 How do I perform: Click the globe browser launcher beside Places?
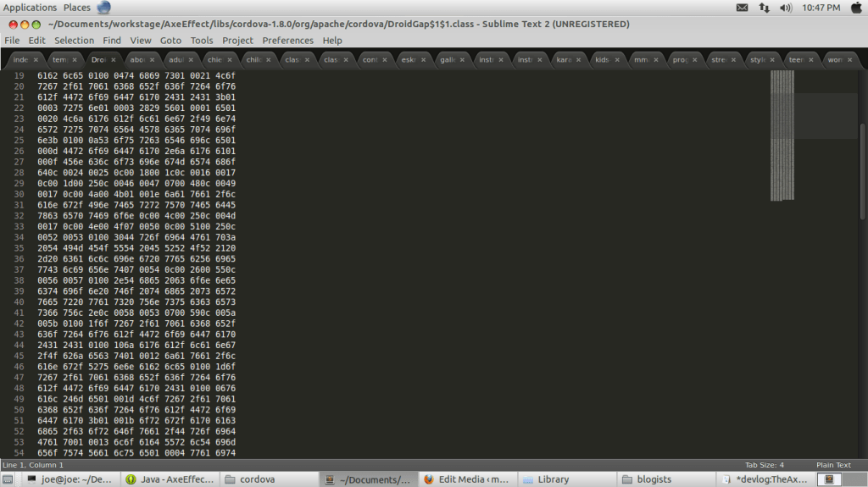[x=103, y=8]
